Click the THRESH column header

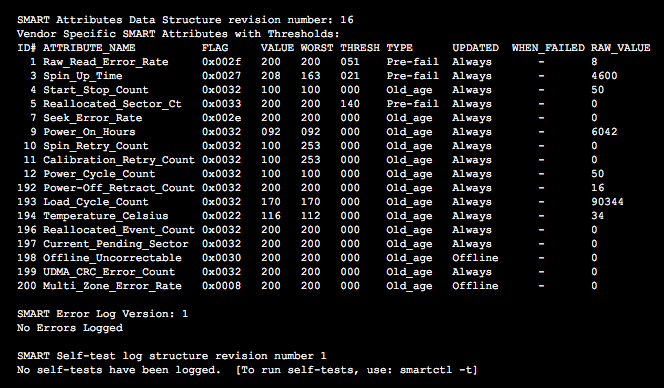click(360, 48)
